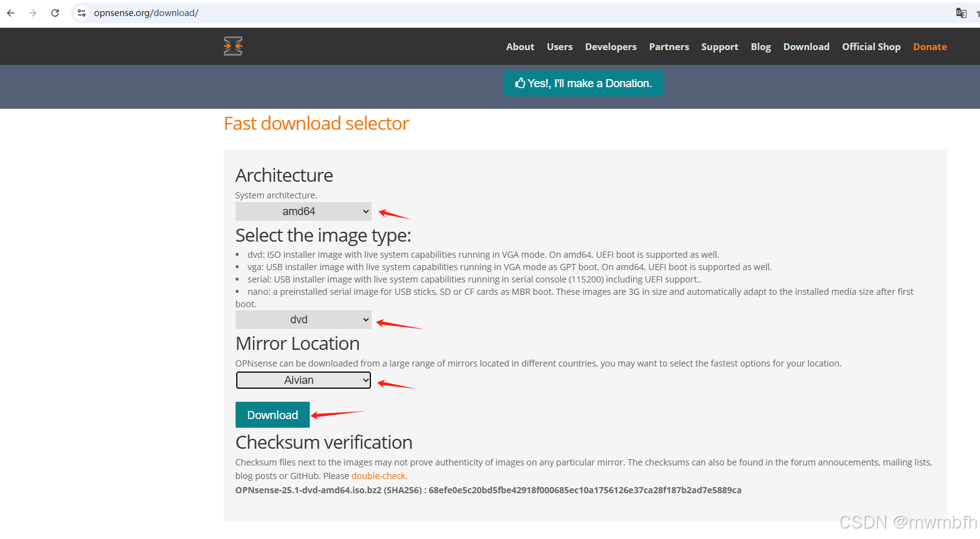Go to the Partners page

click(669, 47)
